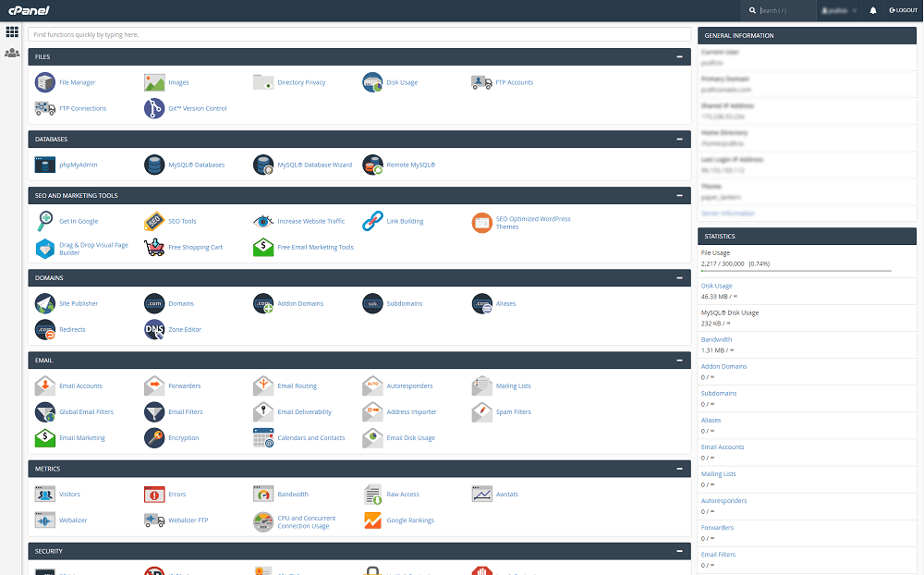Collapse the Domains section
Screen dimensions: 924x575
[679, 277]
